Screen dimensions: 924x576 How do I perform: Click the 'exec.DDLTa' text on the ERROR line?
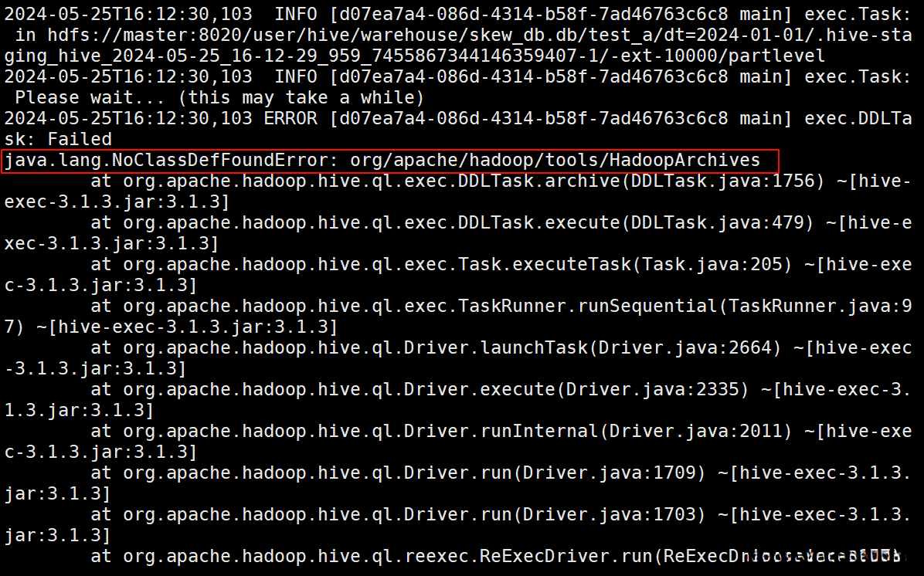click(x=858, y=118)
